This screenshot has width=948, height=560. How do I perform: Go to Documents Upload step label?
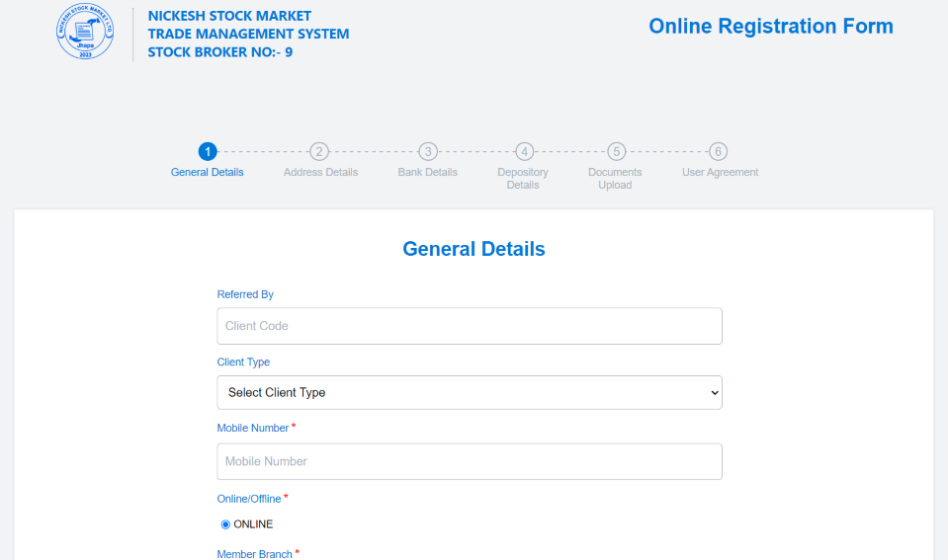tap(615, 179)
